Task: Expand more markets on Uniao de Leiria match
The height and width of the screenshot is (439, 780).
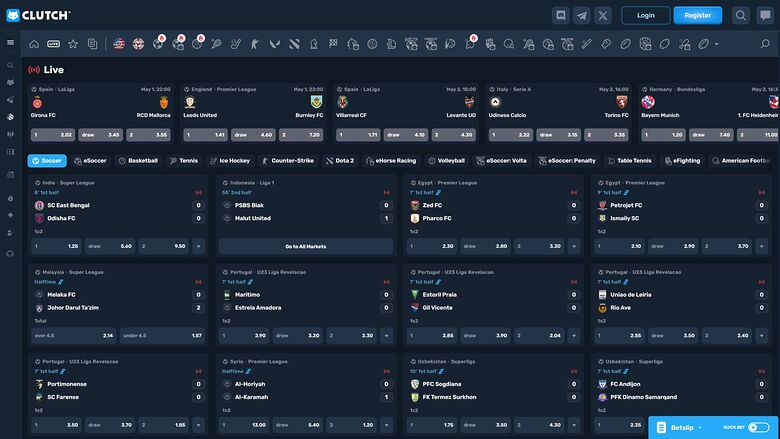Action: pos(762,336)
